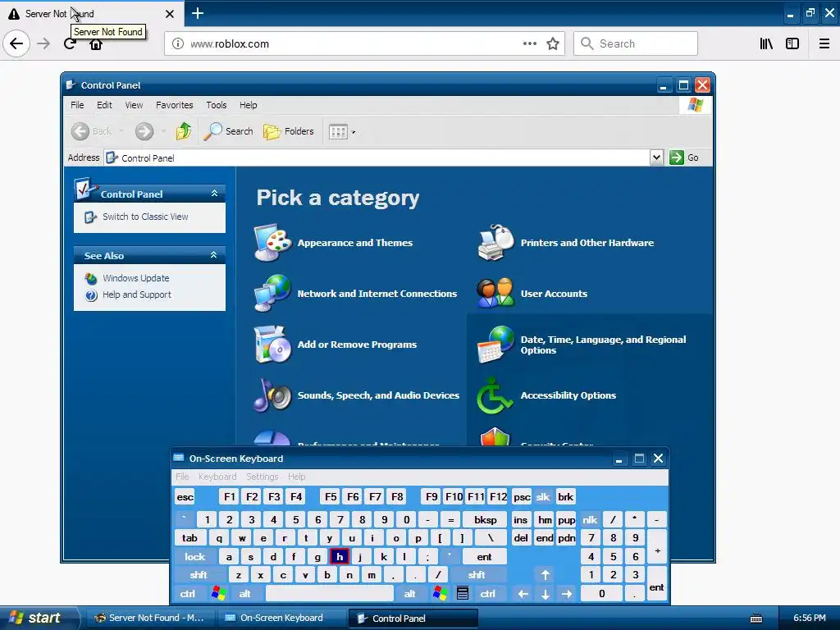The height and width of the screenshot is (630, 840).
Task: Click Control Panel Search toolbar button
Action: coord(229,131)
